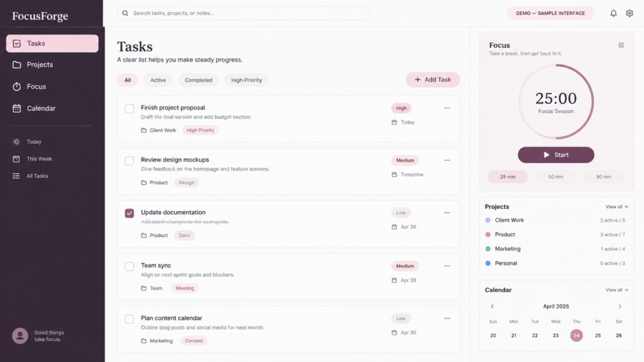The image size is (644, 362).
Task: Select April 24 in calendar
Action: click(576, 336)
